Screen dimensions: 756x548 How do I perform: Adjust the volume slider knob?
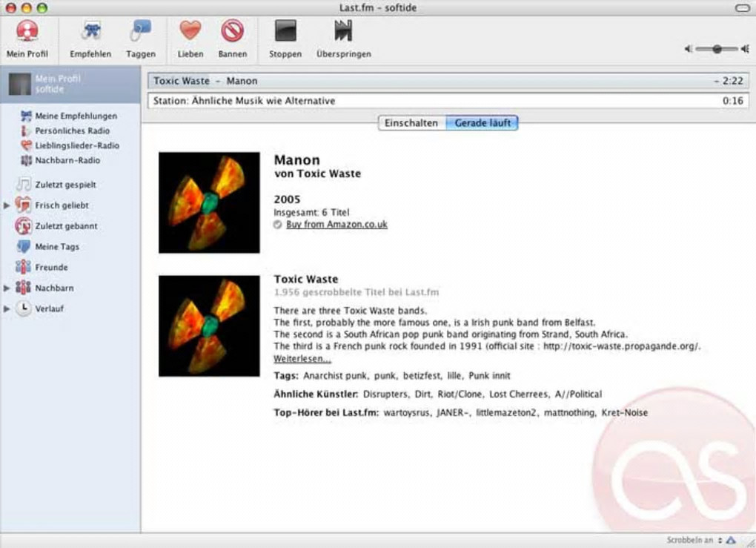(717, 49)
